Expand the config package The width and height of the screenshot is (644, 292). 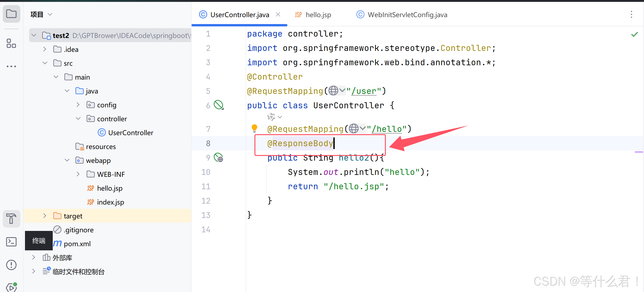click(78, 105)
